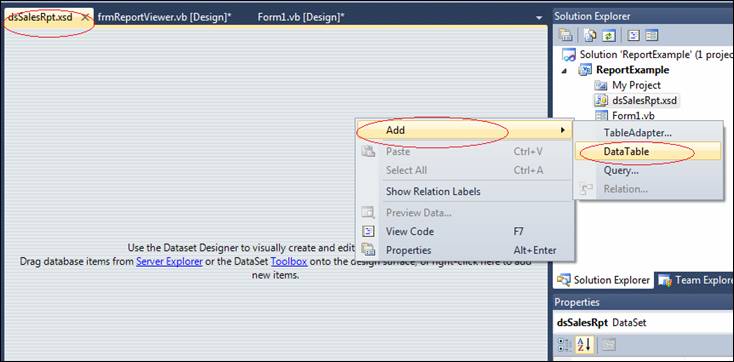Select the ReportExample project name

(632, 70)
